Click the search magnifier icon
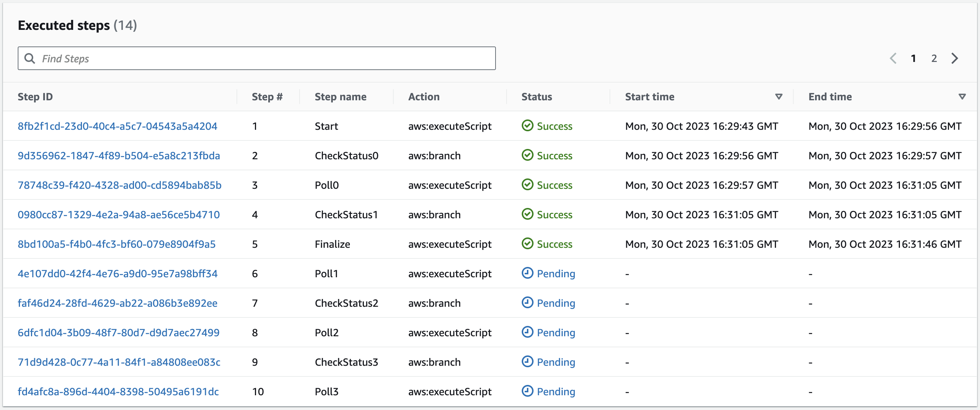 (30, 59)
